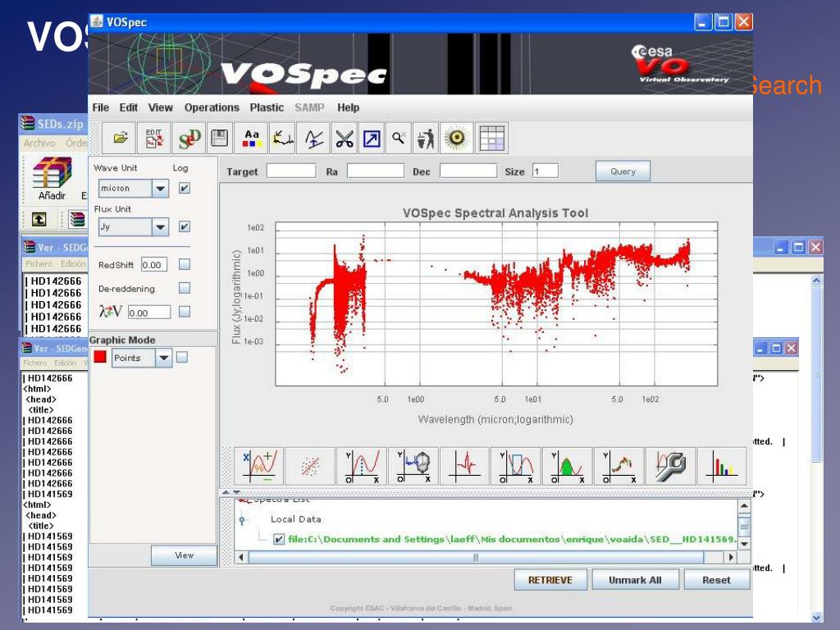Image resolution: width=840 pixels, height=630 pixels.
Task: Click the RedShift value field
Action: point(154,264)
